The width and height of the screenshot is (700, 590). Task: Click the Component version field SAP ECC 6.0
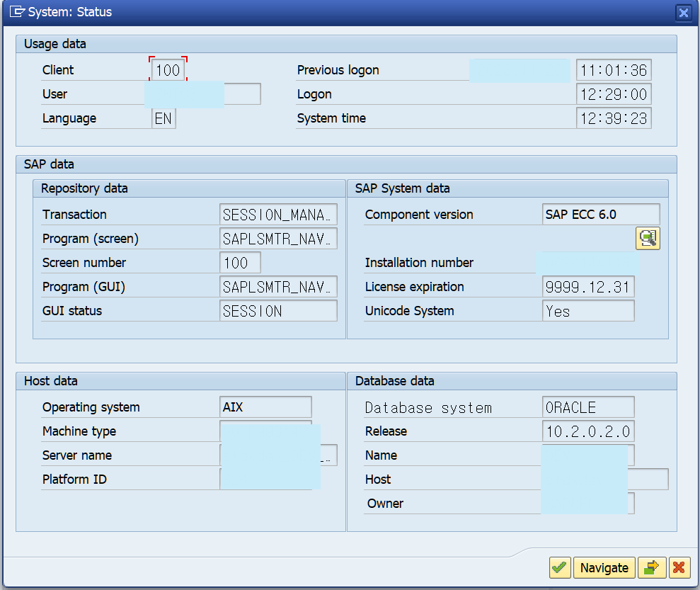click(601, 215)
